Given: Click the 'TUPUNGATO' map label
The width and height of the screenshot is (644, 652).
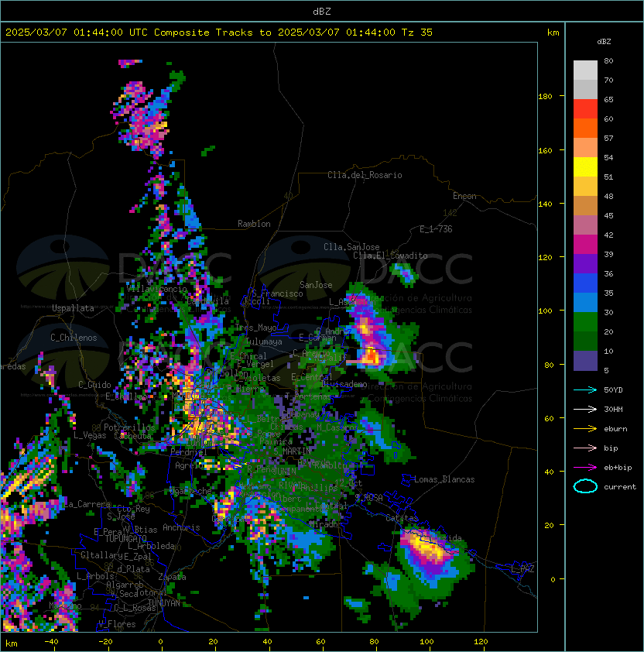Looking at the screenshot, I should tap(125, 539).
